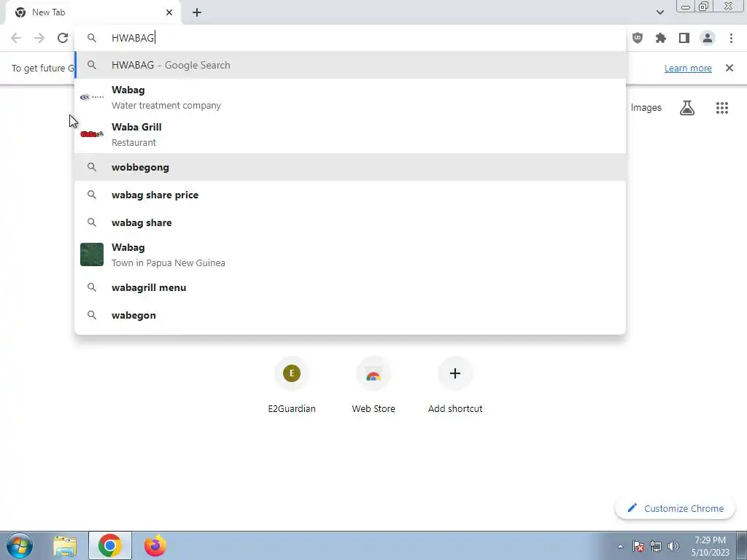Open Chrome's three-dot menu

point(731,38)
